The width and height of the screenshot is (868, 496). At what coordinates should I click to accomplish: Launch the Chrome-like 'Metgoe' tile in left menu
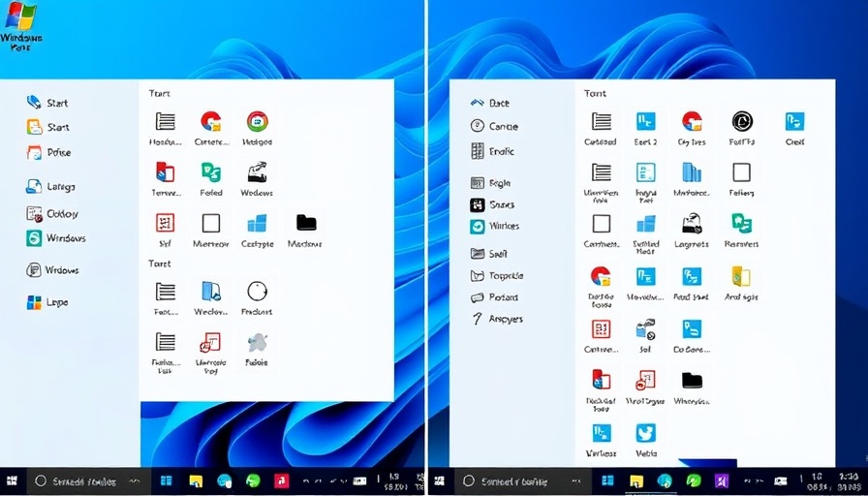(x=258, y=129)
